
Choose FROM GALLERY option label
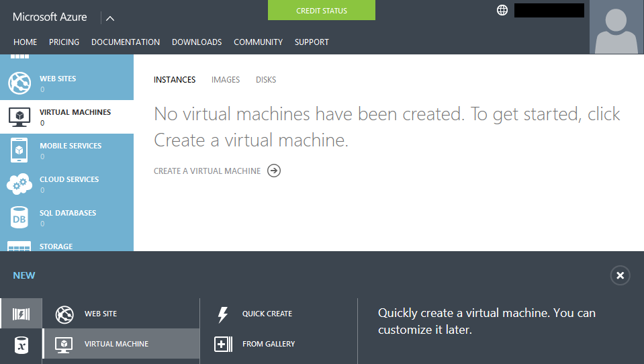[269, 344]
